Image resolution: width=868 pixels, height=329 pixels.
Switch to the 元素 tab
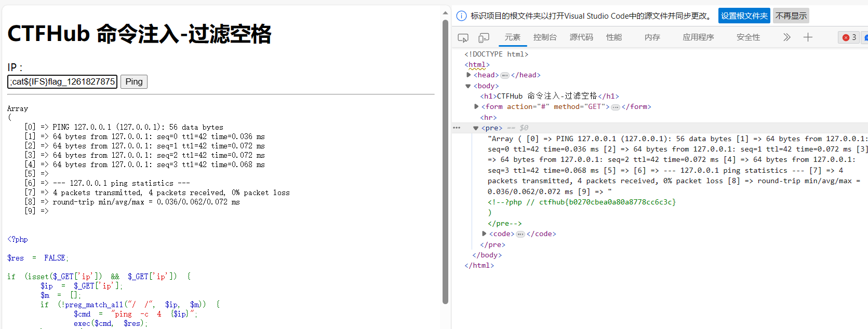click(x=512, y=37)
